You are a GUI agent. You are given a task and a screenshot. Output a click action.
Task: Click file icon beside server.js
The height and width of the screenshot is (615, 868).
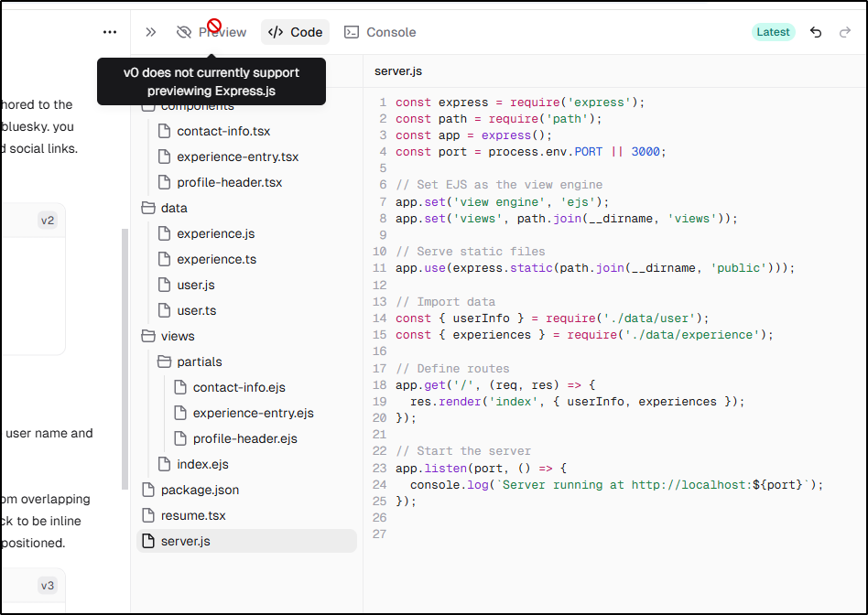click(x=147, y=541)
